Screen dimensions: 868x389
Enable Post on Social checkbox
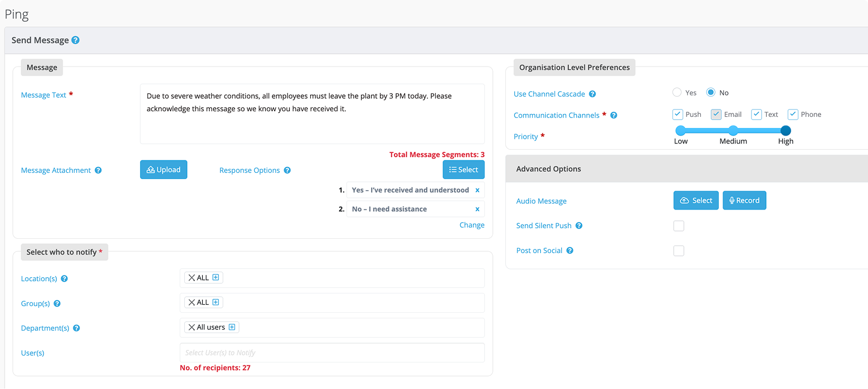tap(679, 251)
